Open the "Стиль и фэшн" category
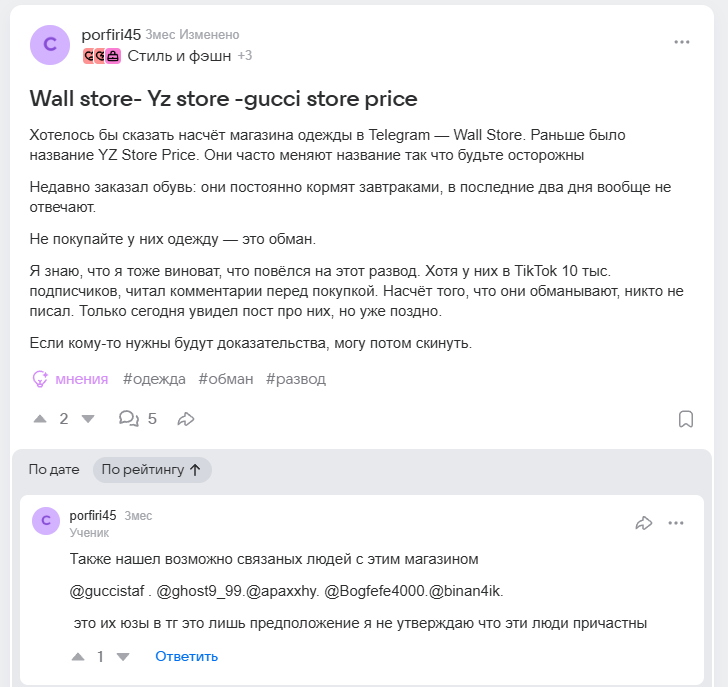The height and width of the screenshot is (687, 728). point(179,56)
